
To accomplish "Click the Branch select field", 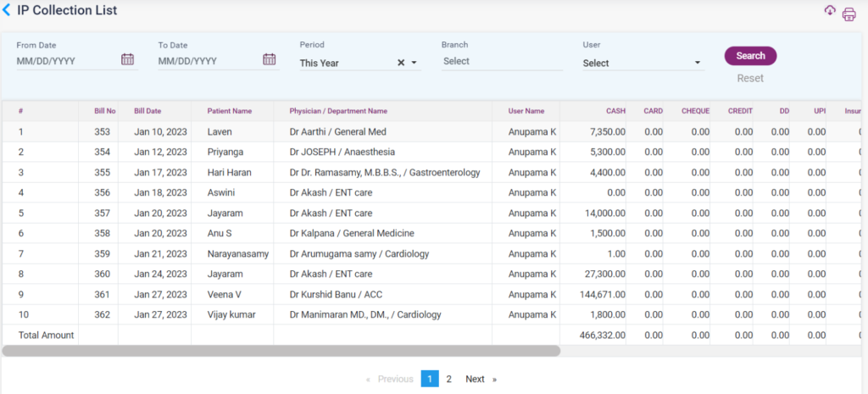I will tap(502, 61).
